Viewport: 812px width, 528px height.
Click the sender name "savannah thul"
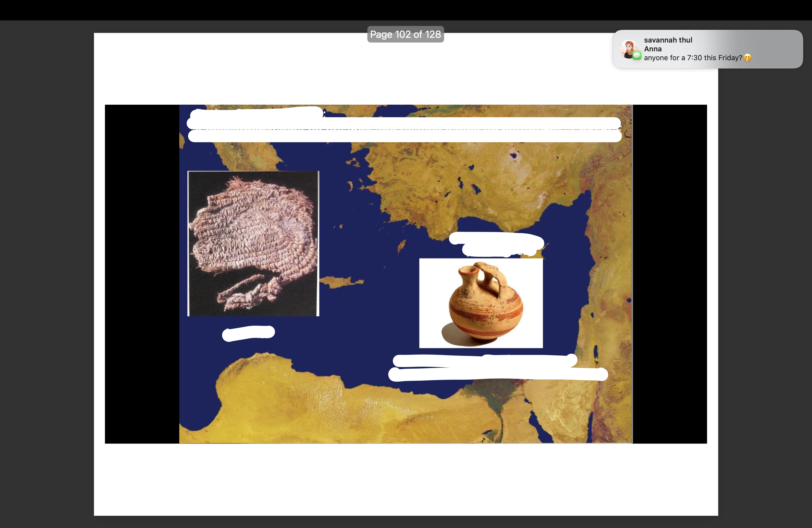(668, 39)
